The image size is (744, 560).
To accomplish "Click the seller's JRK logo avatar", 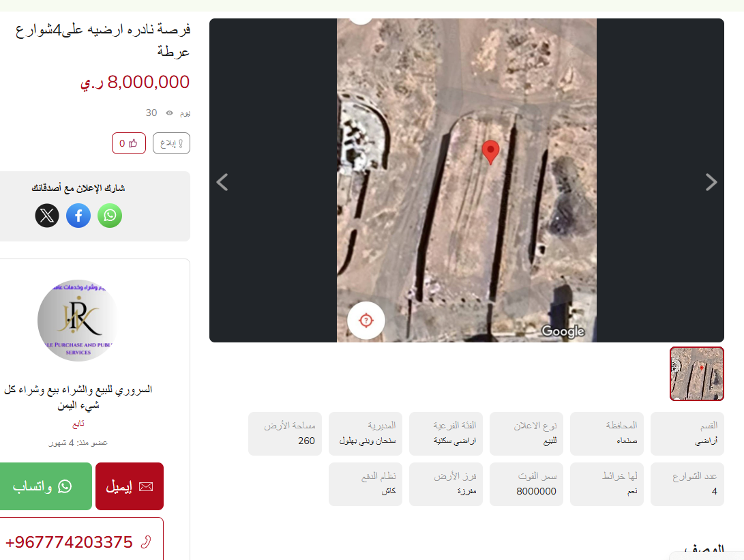I will click(78, 321).
